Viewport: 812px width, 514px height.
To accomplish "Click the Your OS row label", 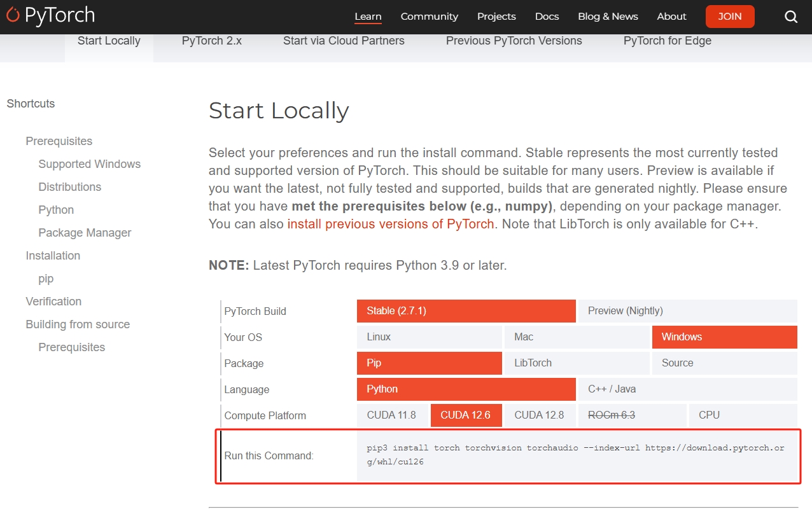I will pyautogui.click(x=243, y=338).
